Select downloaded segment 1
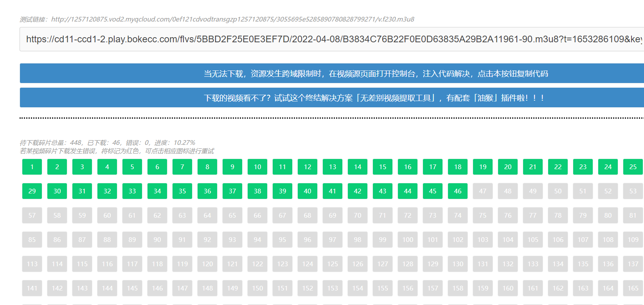This screenshot has height=305, width=644. [32, 167]
